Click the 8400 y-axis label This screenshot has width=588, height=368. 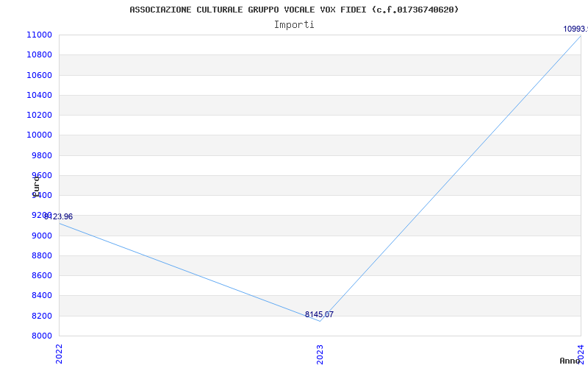click(41, 296)
